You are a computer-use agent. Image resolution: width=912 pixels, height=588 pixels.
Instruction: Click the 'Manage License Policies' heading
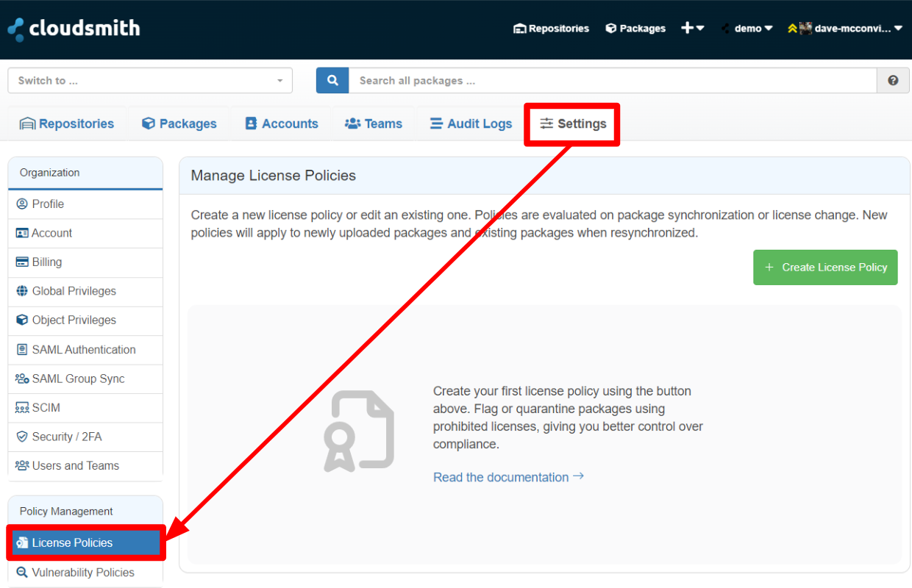(274, 176)
